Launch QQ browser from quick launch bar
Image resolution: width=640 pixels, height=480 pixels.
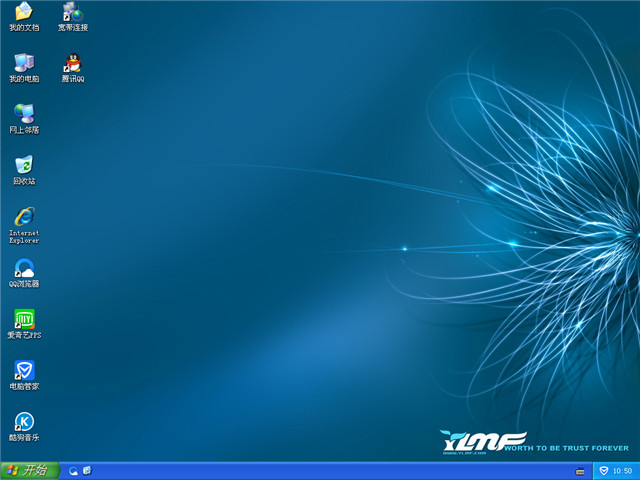[x=73, y=471]
